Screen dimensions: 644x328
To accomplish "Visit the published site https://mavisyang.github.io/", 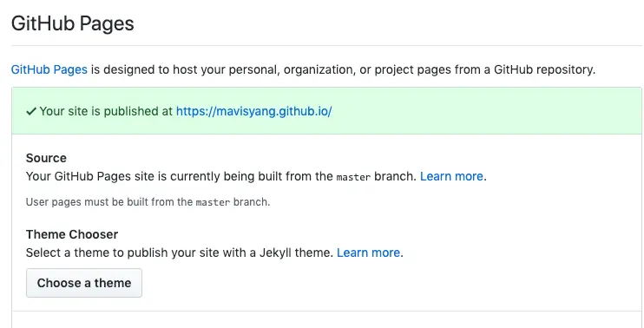I will [253, 111].
